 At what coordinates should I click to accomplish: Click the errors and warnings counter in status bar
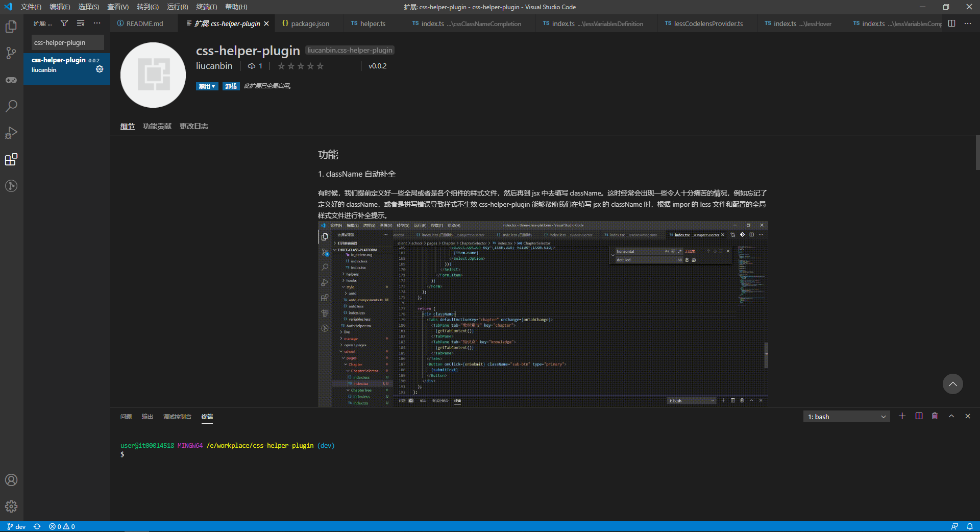61,526
